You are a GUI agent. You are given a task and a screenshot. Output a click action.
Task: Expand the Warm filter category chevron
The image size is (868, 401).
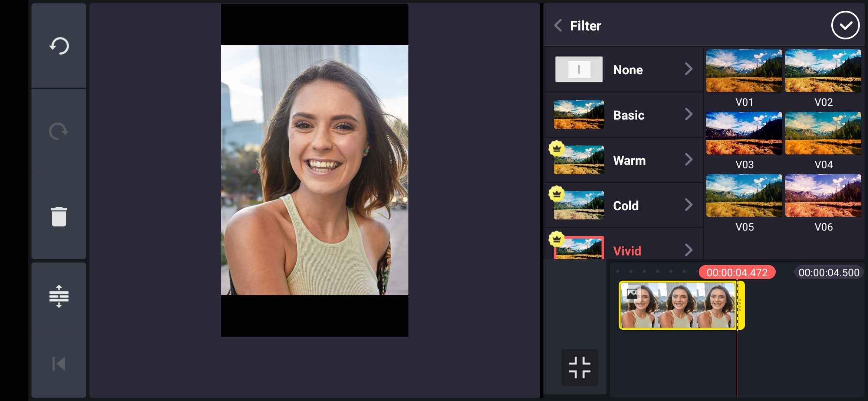point(688,160)
